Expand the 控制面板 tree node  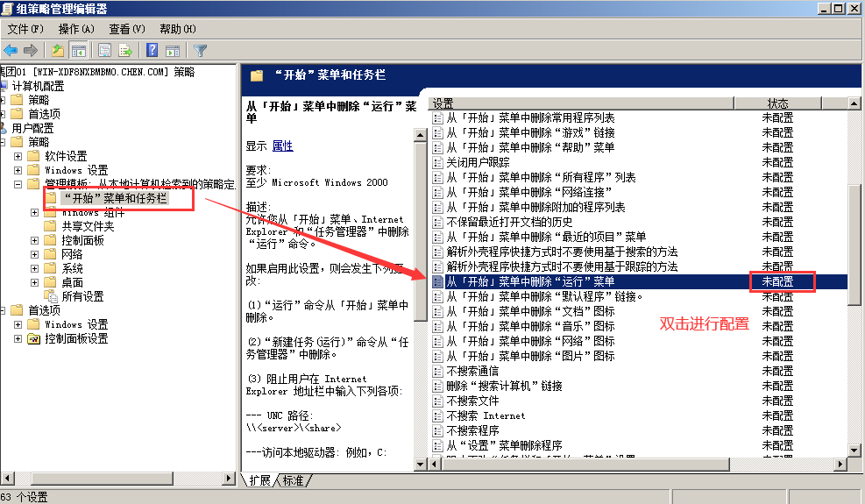tap(35, 241)
